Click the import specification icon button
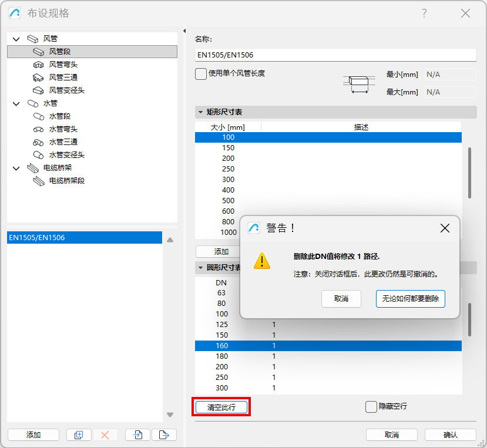This screenshot has height=448, width=487. 138,435
